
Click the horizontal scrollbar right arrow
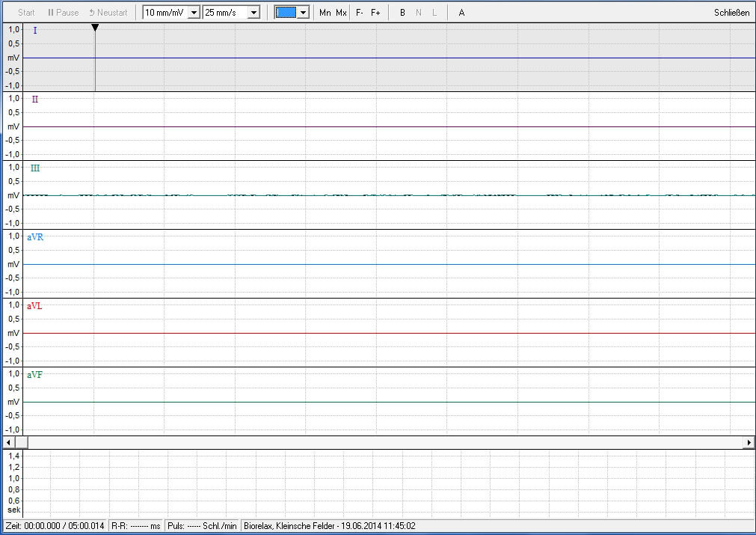[x=749, y=442]
